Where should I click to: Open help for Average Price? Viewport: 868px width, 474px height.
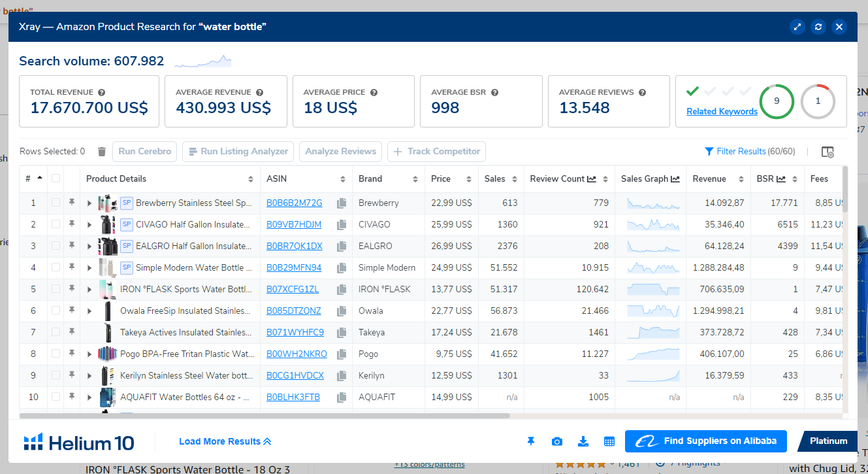(x=374, y=93)
